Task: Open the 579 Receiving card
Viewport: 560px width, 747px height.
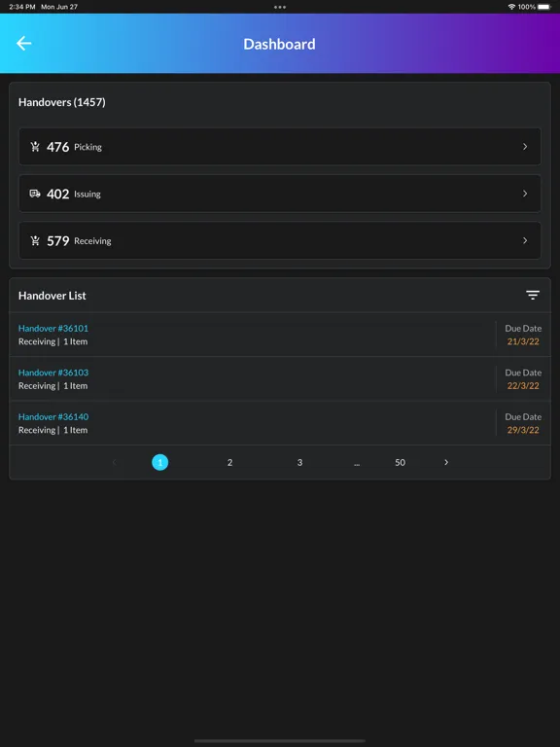Action: 280,240
